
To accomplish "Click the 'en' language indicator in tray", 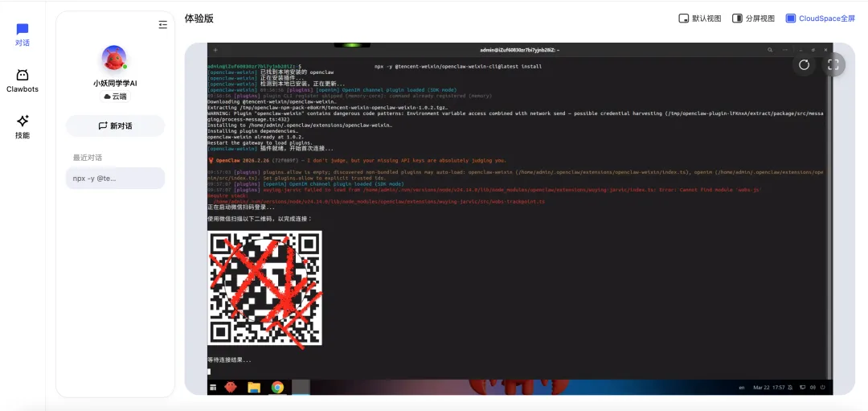I will [742, 388].
